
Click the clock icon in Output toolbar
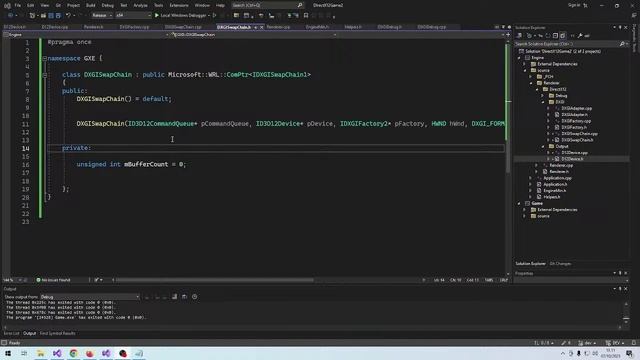coord(195,297)
